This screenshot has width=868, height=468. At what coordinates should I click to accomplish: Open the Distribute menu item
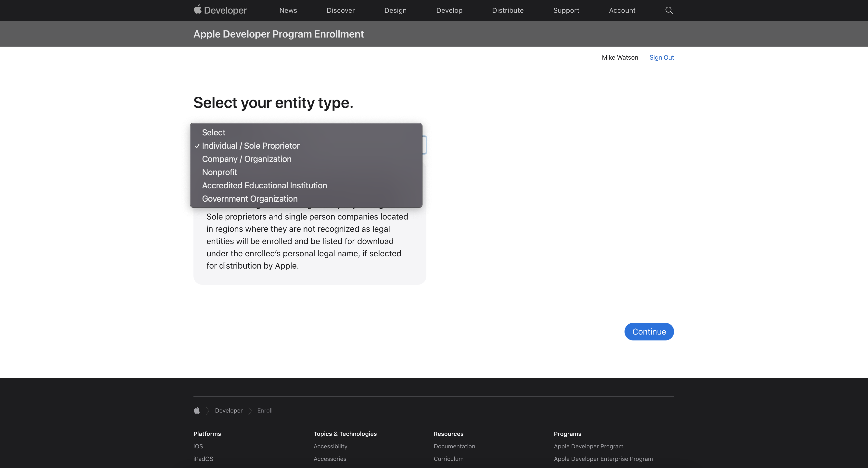(508, 11)
